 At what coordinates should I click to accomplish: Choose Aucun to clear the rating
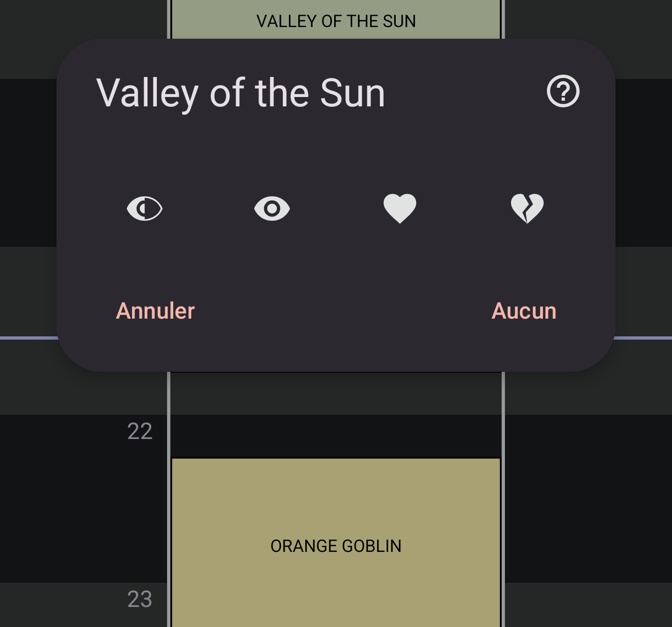(x=524, y=311)
